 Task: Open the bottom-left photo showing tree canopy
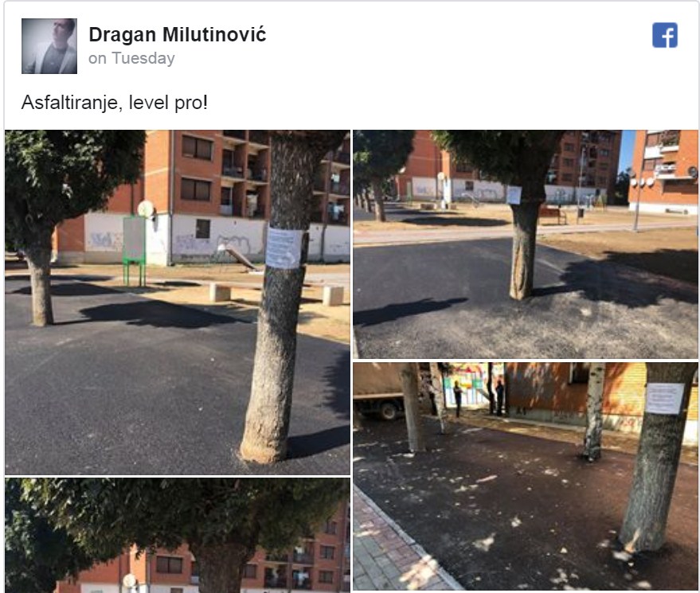(x=178, y=535)
